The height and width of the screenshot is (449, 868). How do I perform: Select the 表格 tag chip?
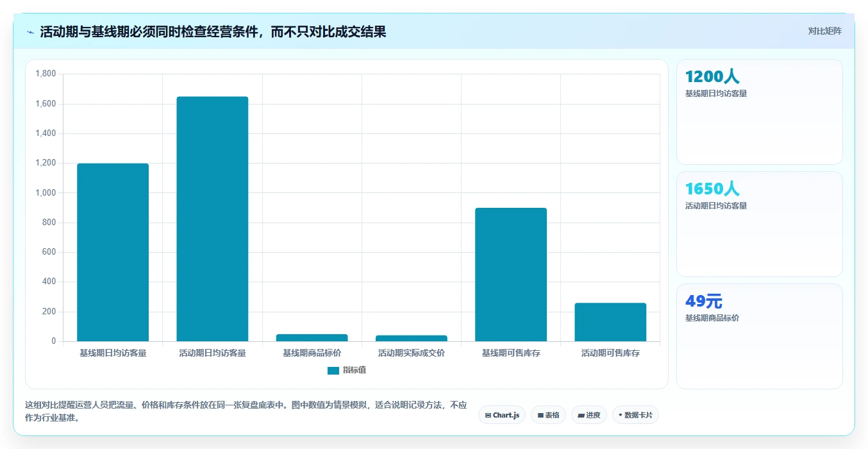pos(548,415)
